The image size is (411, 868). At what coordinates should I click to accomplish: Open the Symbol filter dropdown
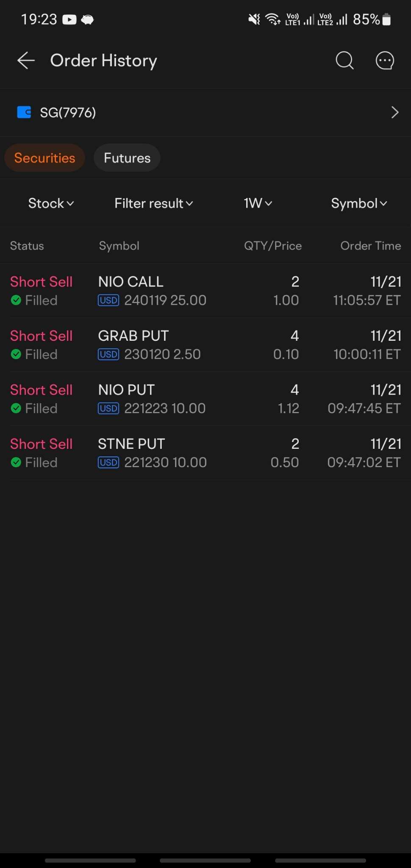point(359,203)
